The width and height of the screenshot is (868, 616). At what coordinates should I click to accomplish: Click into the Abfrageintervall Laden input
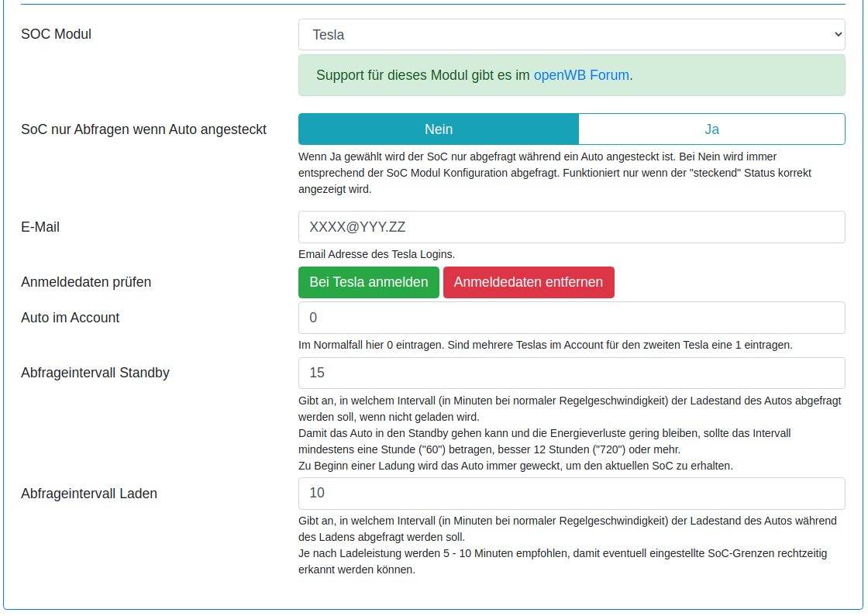[571, 493]
